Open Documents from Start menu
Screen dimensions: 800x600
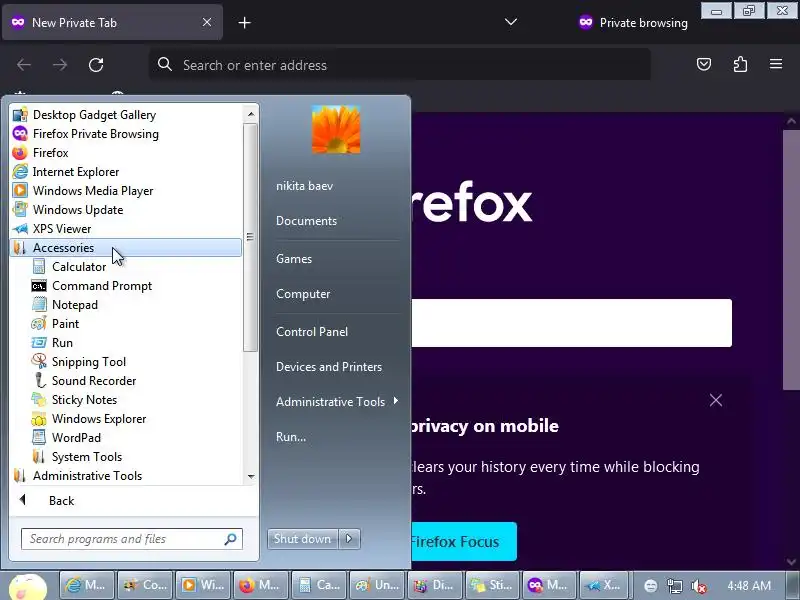tap(307, 221)
